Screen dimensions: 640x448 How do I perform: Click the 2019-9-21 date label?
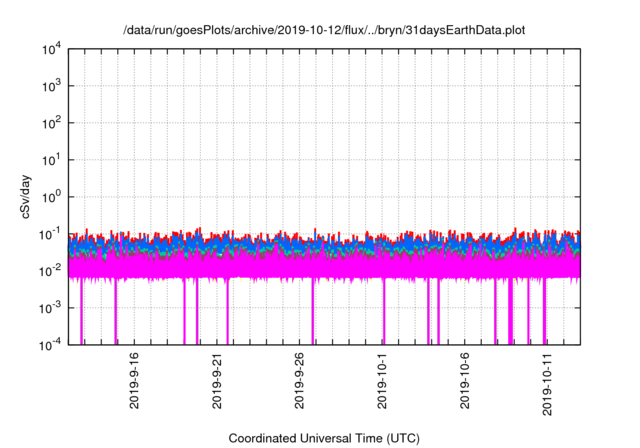[x=217, y=381]
